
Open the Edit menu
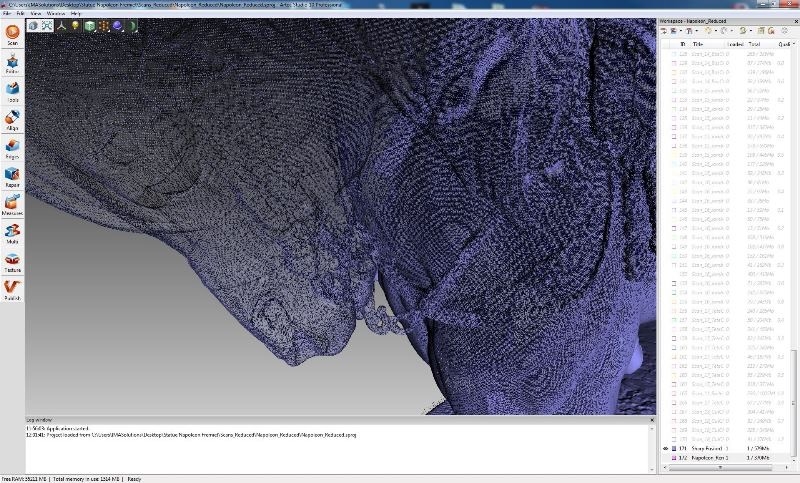[20, 13]
